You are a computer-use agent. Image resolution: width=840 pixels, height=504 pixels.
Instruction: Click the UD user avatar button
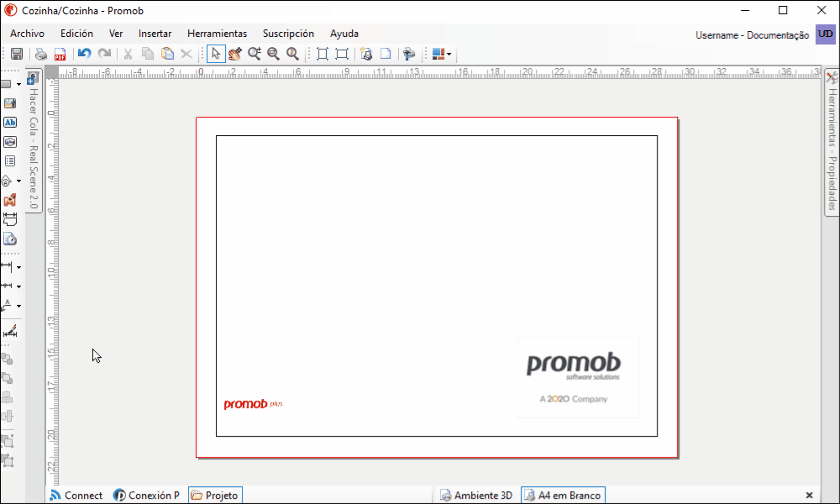coord(826,34)
